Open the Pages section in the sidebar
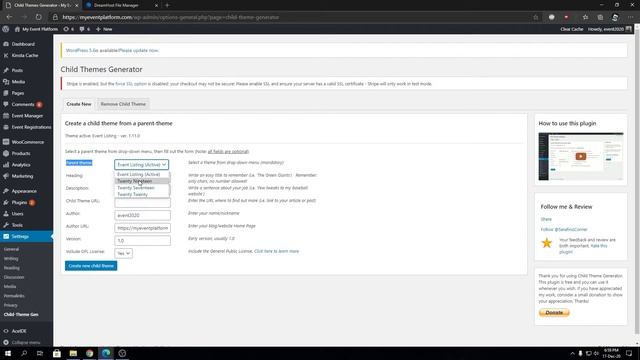The image size is (640, 360). pyautogui.click(x=18, y=93)
